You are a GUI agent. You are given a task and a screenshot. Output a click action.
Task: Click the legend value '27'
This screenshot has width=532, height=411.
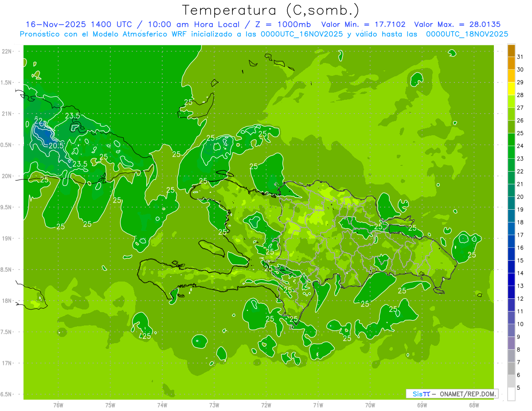(520, 108)
